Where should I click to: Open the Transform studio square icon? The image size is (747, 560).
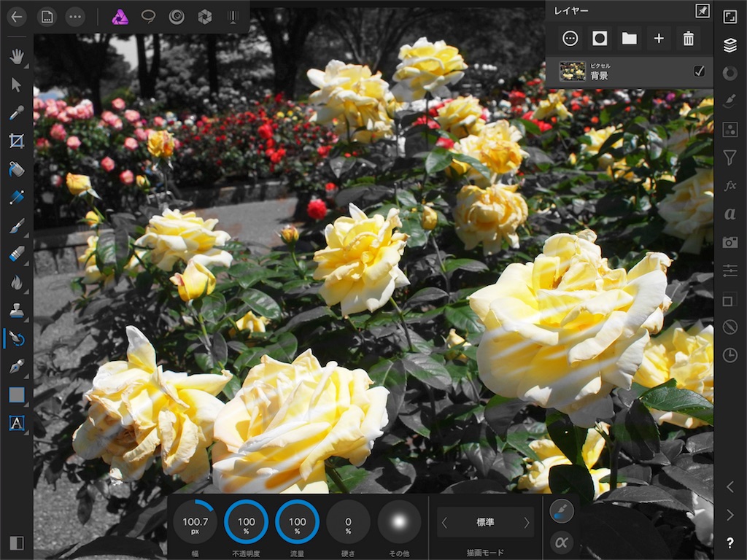coord(728,300)
